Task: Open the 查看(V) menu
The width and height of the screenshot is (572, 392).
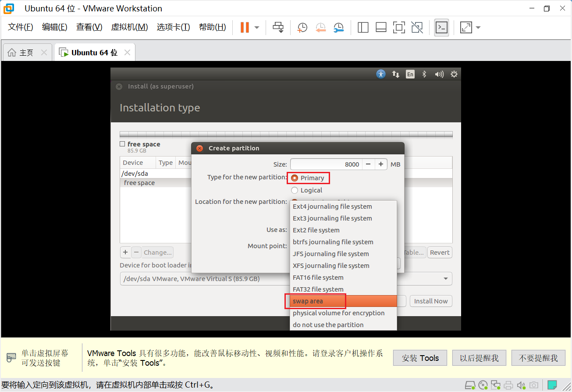Action: (89, 27)
